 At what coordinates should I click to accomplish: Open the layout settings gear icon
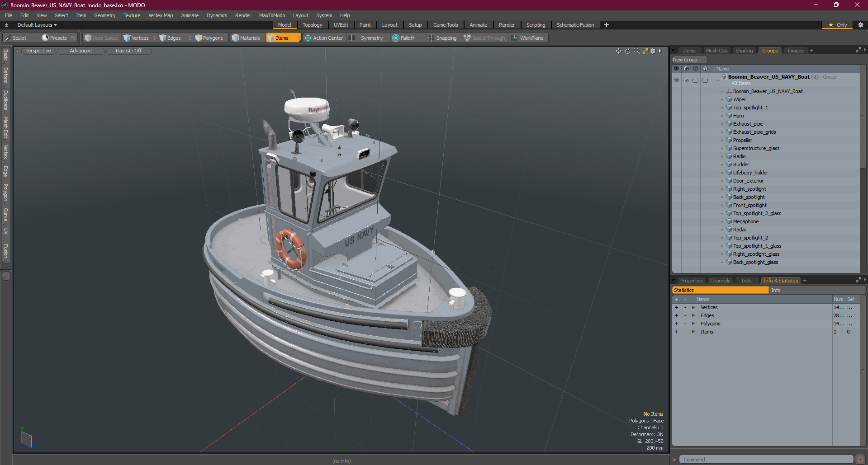861,25
